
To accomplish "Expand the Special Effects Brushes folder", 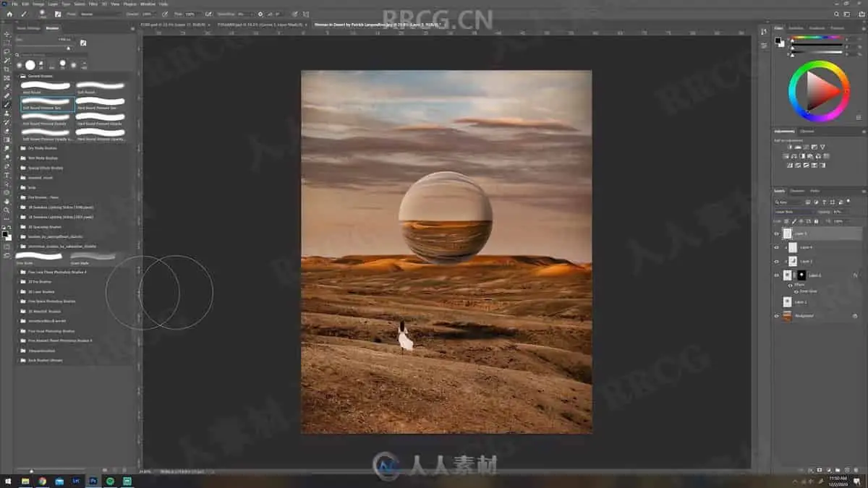I will coord(18,168).
